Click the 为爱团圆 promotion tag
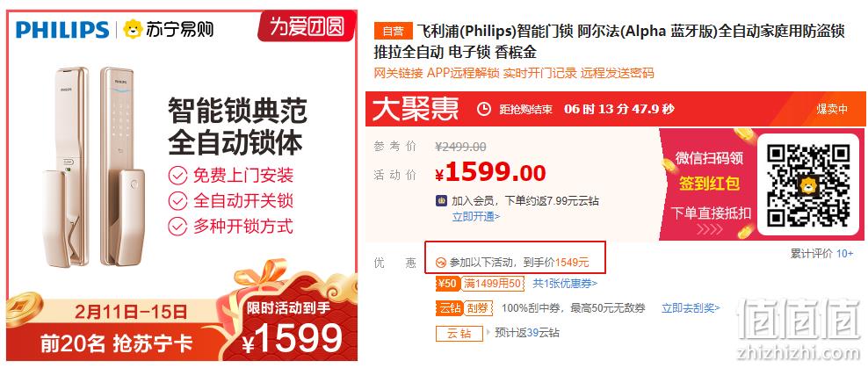 tap(307, 26)
